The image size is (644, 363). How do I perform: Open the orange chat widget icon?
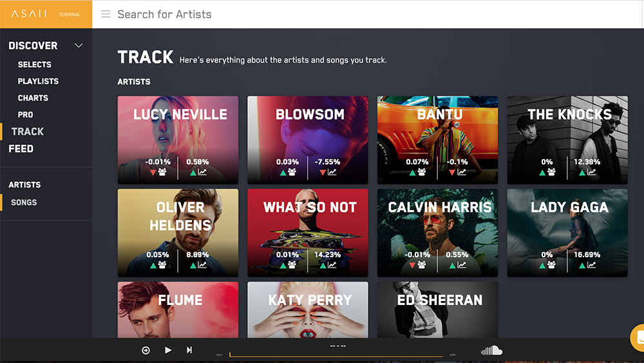pos(638,337)
